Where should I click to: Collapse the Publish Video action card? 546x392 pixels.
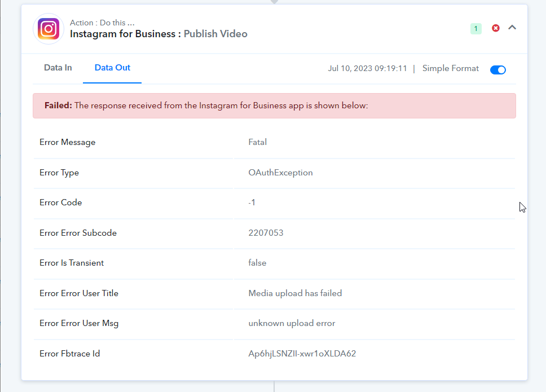(x=512, y=28)
